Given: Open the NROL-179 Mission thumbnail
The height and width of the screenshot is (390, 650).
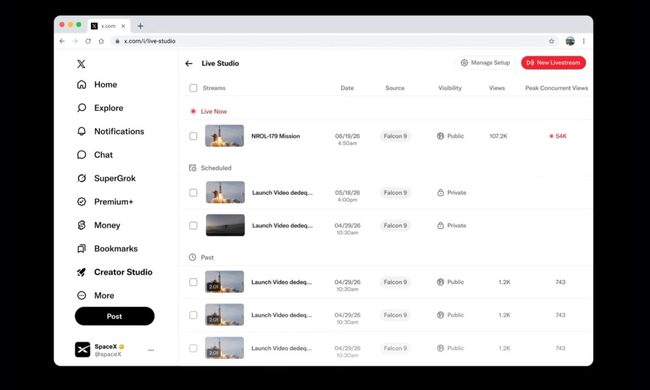Looking at the screenshot, I should [x=224, y=136].
